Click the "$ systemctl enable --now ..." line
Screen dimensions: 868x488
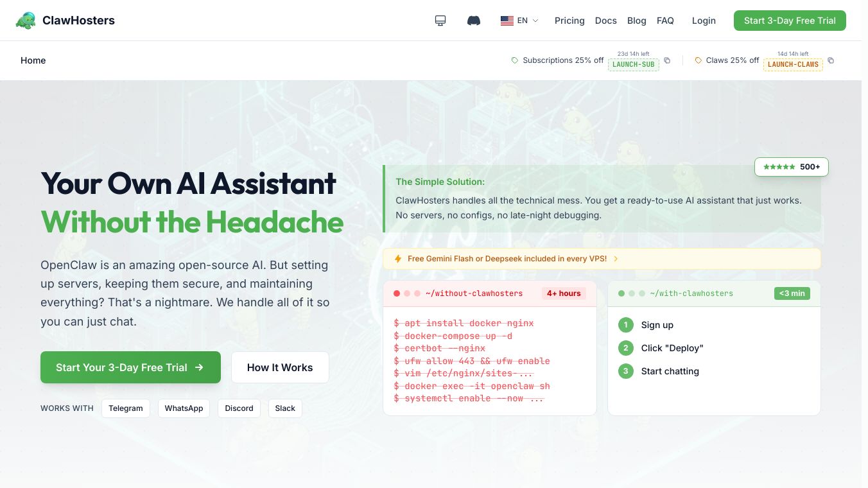pos(469,399)
